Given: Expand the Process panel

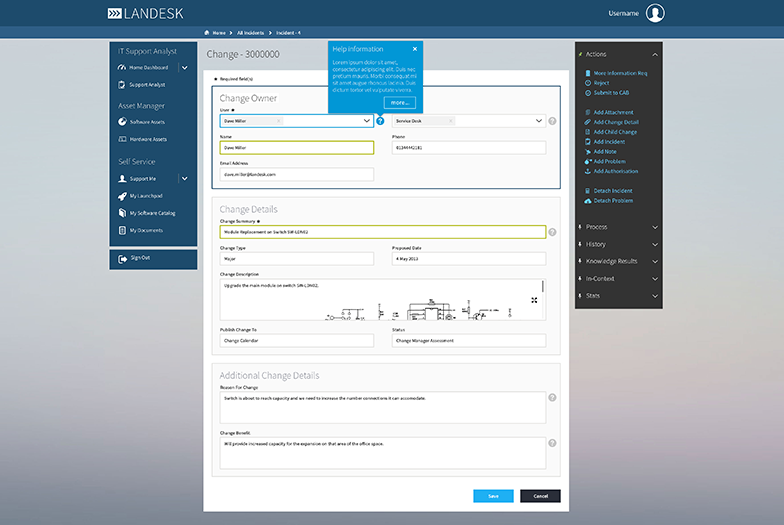Looking at the screenshot, I should [x=654, y=227].
